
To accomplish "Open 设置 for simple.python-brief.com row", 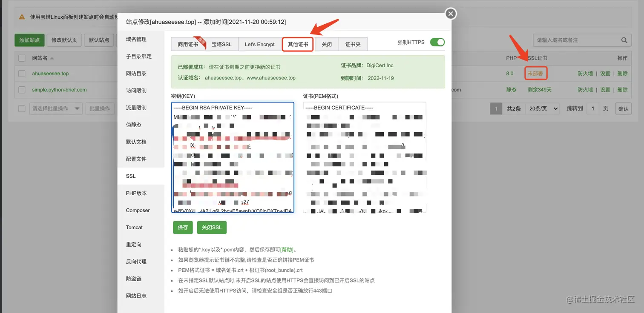I will [x=605, y=90].
